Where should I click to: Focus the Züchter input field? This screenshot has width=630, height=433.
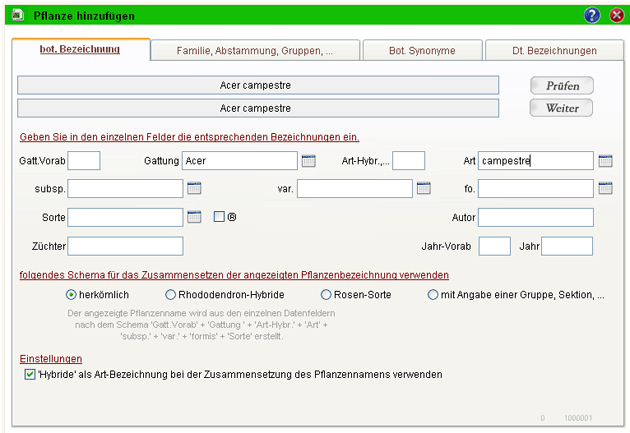click(125, 246)
